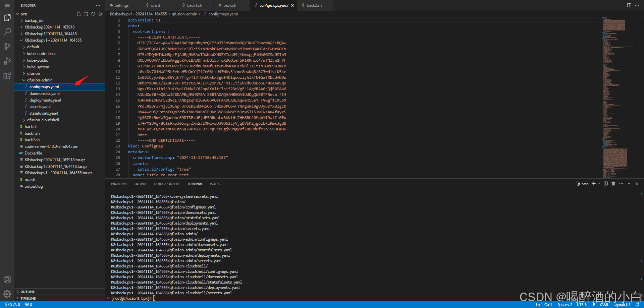Image resolution: width=644 pixels, height=308 pixels.
Task: Create a new file in BPX explorer
Action: coord(79,14)
